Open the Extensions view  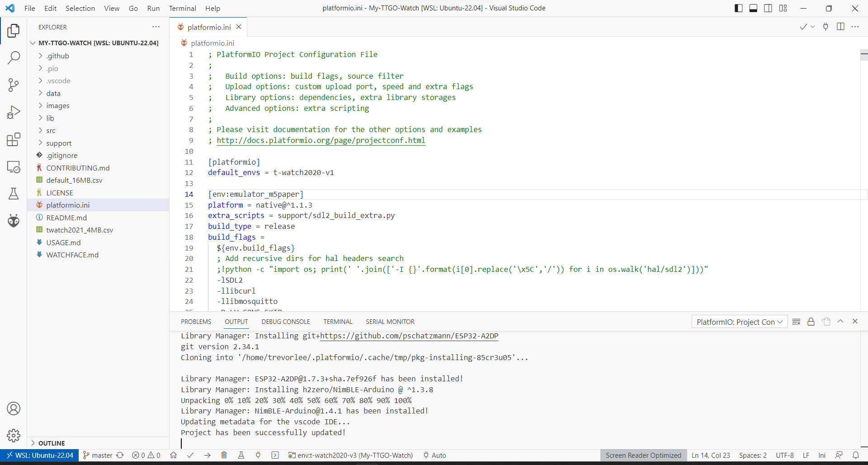(14, 139)
